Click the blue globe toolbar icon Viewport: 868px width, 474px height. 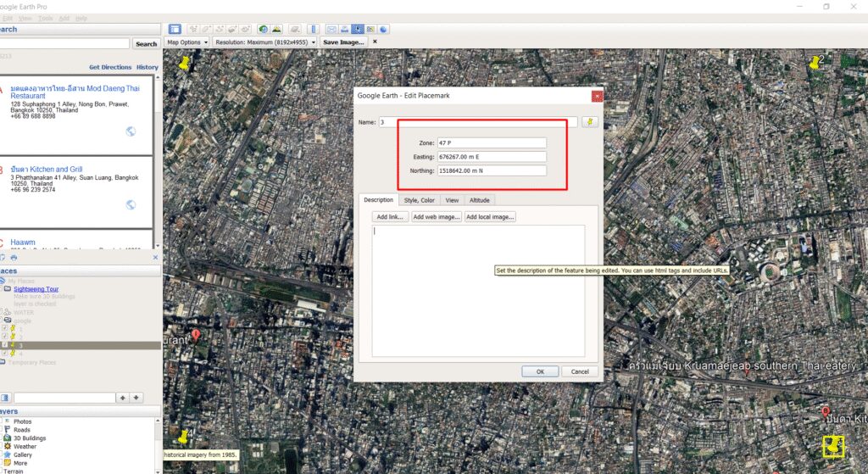pyautogui.click(x=383, y=29)
